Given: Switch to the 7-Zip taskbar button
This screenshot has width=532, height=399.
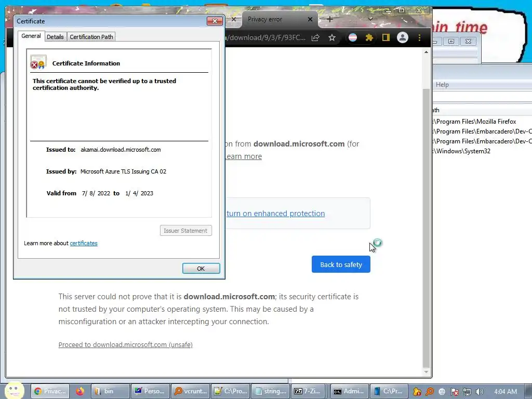Looking at the screenshot, I should [309, 391].
